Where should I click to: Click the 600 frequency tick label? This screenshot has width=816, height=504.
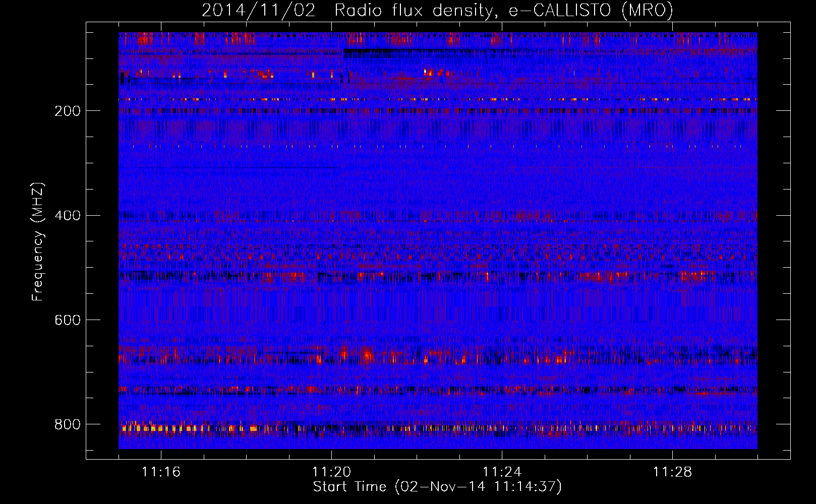click(x=67, y=321)
